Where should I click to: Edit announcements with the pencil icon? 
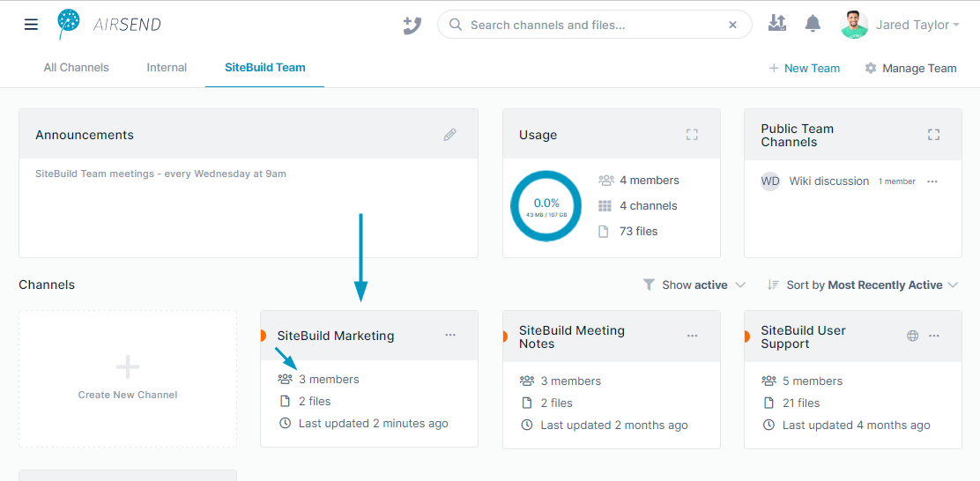click(x=449, y=134)
